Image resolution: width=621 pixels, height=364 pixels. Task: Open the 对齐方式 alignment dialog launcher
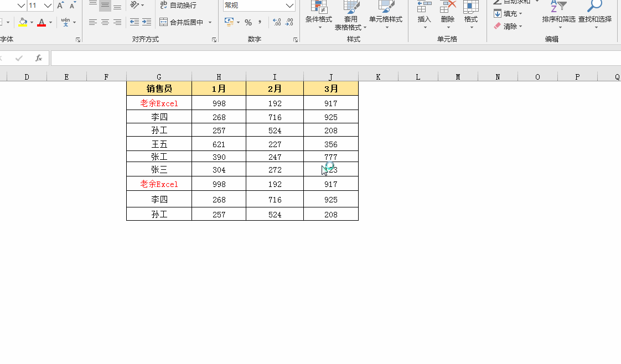click(x=214, y=40)
